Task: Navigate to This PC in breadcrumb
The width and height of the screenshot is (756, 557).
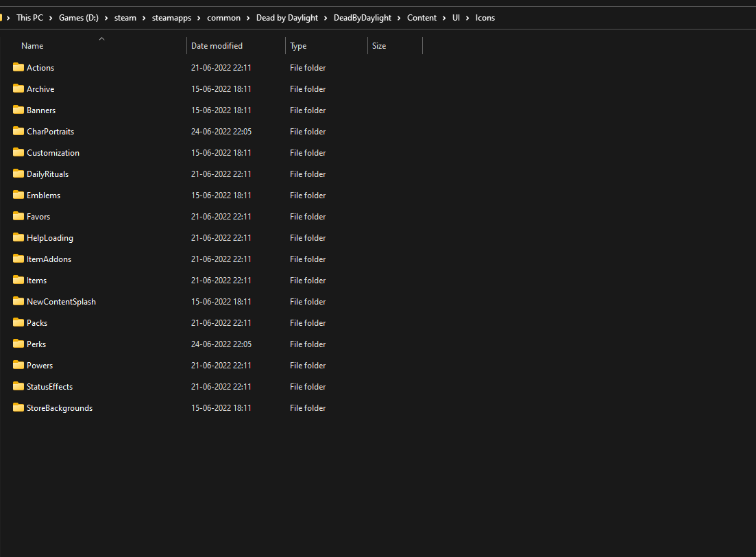Action: coord(30,18)
